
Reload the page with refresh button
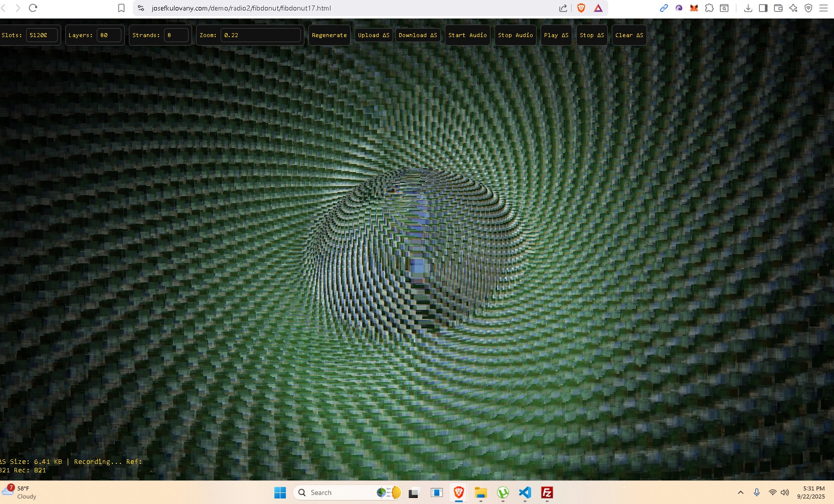click(x=33, y=8)
